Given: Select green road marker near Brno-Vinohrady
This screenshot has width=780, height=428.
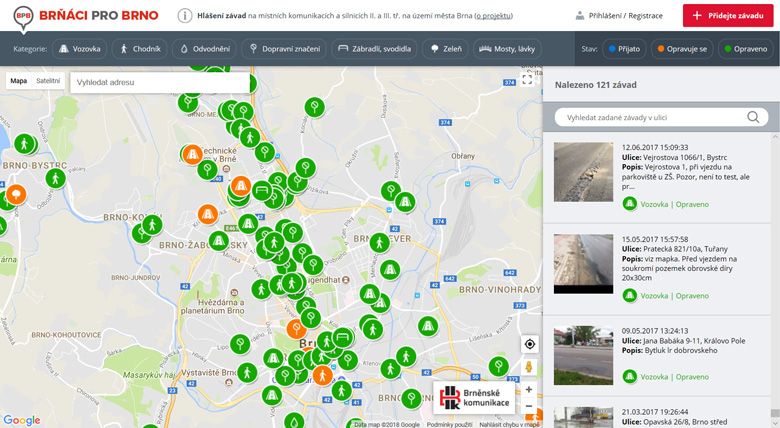Looking at the screenshot, I should [428, 326].
